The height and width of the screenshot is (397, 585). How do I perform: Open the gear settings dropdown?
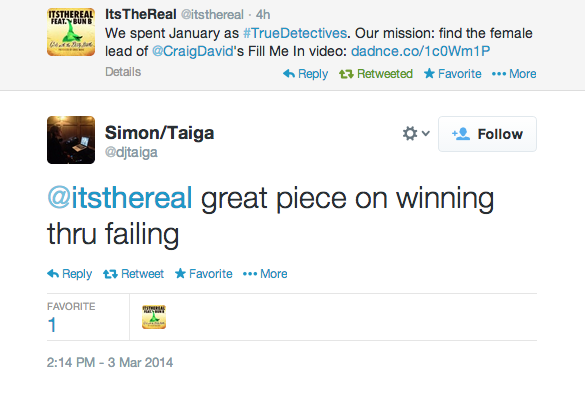click(x=416, y=134)
